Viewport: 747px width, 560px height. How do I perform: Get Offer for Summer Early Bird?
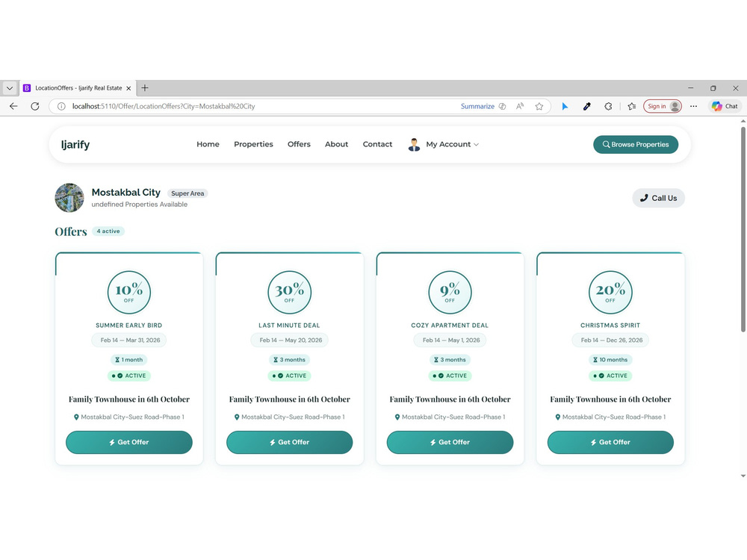coord(129,442)
